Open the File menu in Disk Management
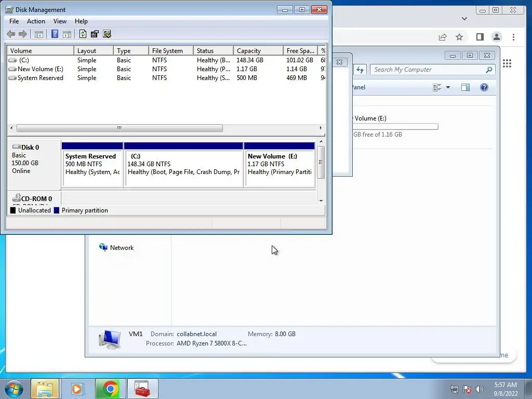Image resolution: width=532 pixels, height=399 pixels. click(14, 21)
